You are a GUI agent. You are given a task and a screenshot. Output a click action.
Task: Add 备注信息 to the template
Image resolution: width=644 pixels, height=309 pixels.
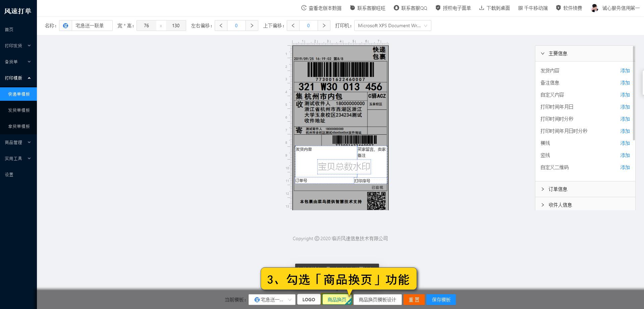point(625,83)
